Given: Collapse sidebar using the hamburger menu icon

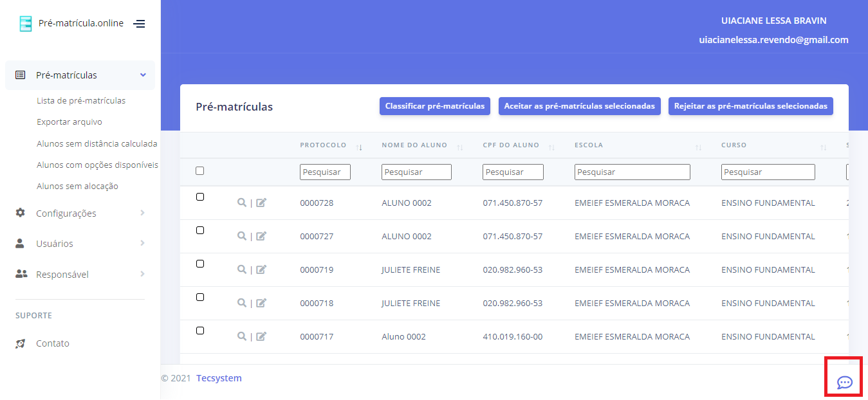Looking at the screenshot, I should (x=139, y=24).
